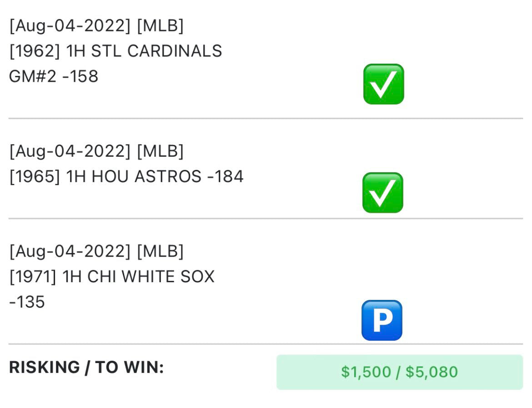Click the [1962] rotation number
Viewport: 532px width, 408px height.
pos(35,51)
